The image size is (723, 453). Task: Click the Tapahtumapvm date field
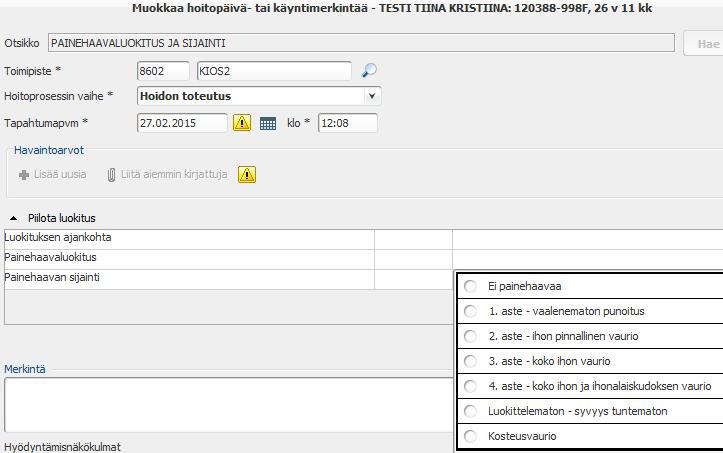182,123
